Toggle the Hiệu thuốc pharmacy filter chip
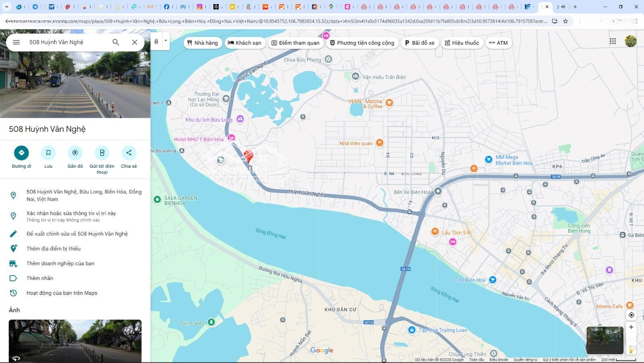 461,43
